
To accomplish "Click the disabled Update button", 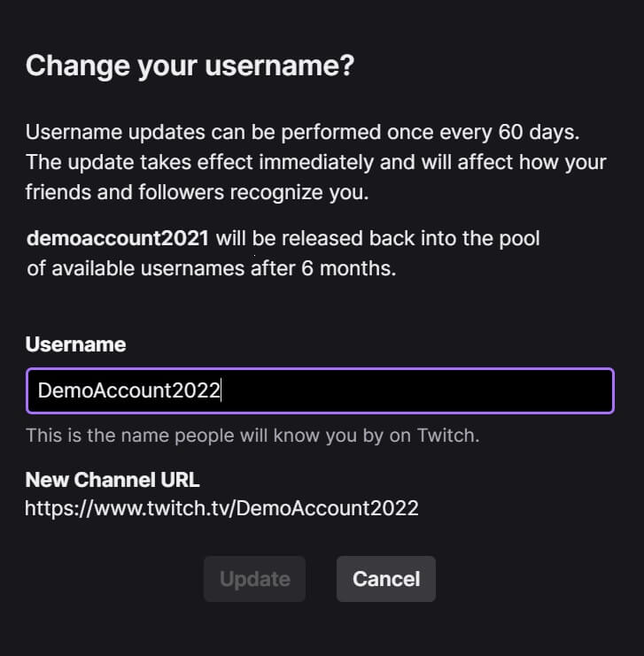I will 254,579.
